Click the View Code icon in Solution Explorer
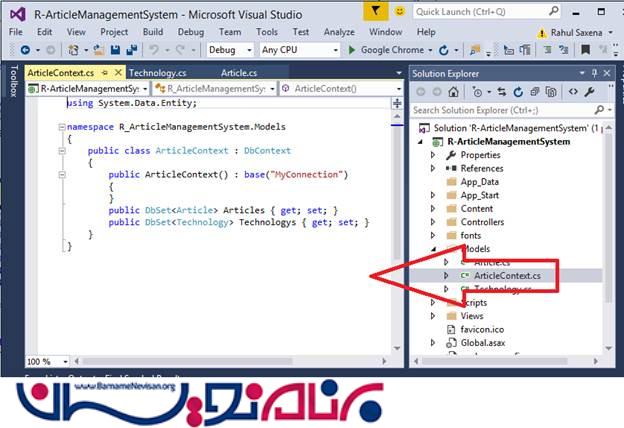Viewport: 624px width, 428px height. coord(573,91)
